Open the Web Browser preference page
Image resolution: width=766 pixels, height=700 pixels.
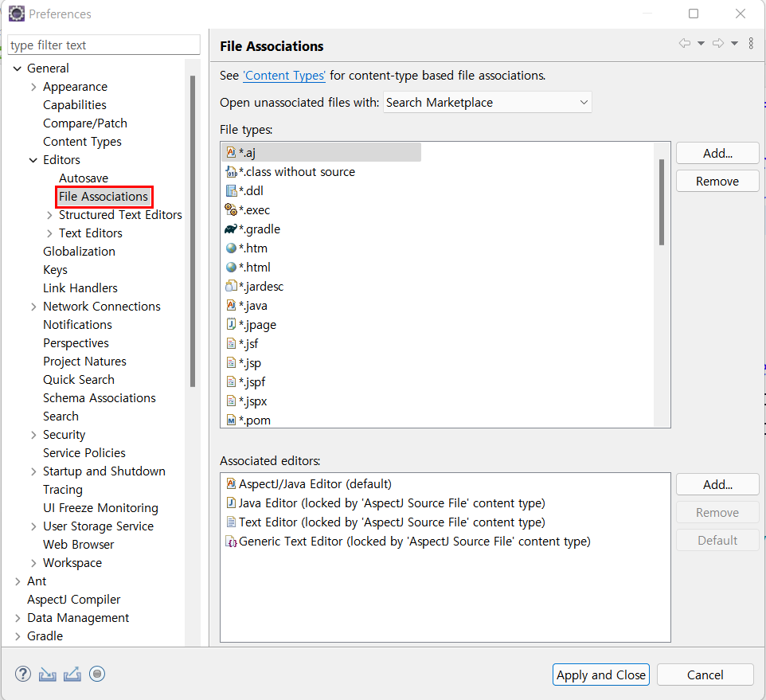[78, 545]
